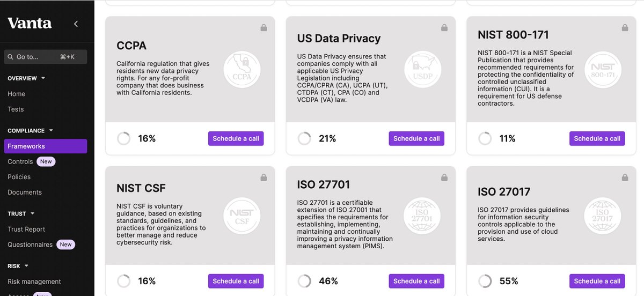The height and width of the screenshot is (296, 644).
Task: Click the CCPA California badge logo
Action: 241,70
